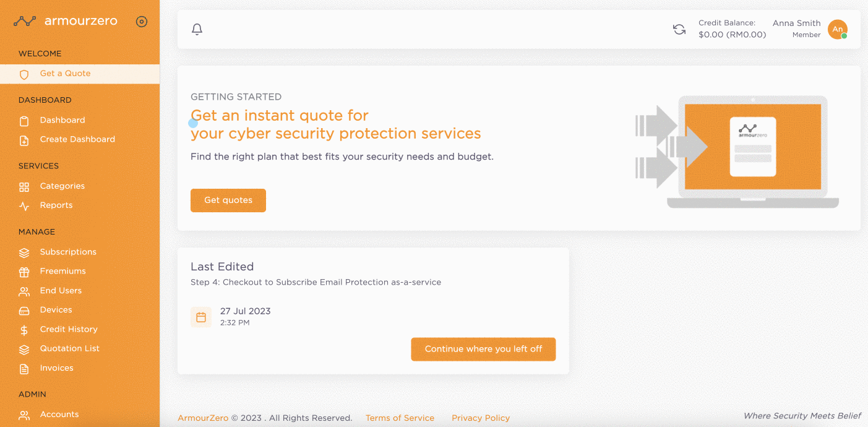The image size is (868, 427).
Task: Click the Get quotes button
Action: [228, 201]
